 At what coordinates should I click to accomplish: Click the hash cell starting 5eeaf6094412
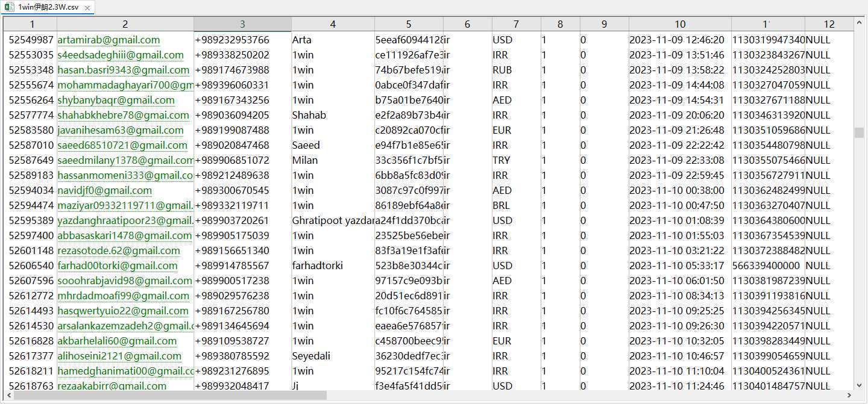tap(409, 40)
